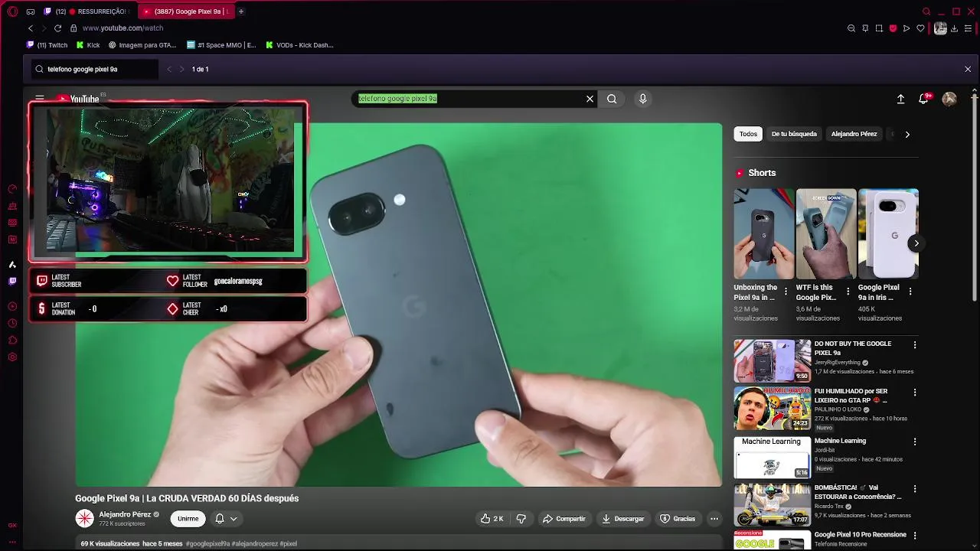Open the Opera GX main menu logo
Screen dimensions: 980x551
coord(12,11)
